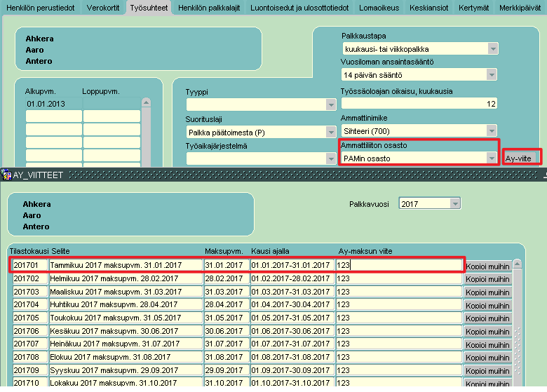Click Kopioi muihin for row 201703
Image resolution: width=547 pixels, height=392 pixels.
[x=487, y=292]
